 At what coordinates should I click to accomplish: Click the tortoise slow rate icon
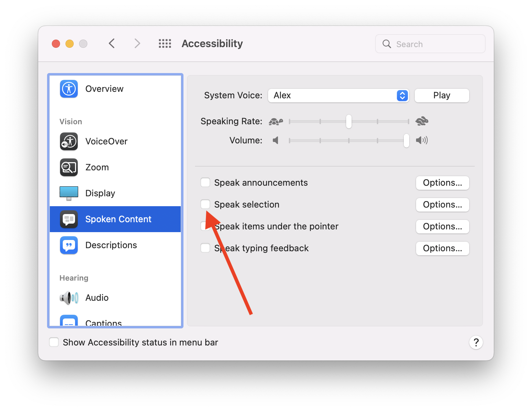(x=276, y=121)
